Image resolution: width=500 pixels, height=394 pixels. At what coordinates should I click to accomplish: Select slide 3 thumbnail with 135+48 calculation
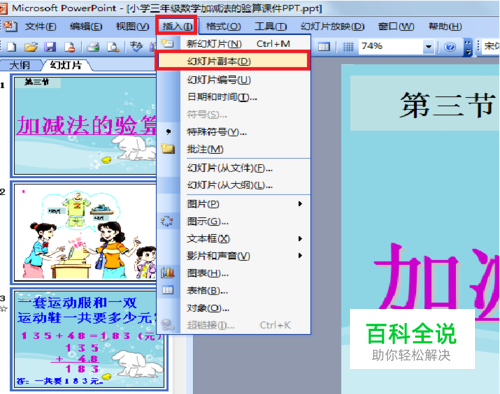[x=89, y=339]
